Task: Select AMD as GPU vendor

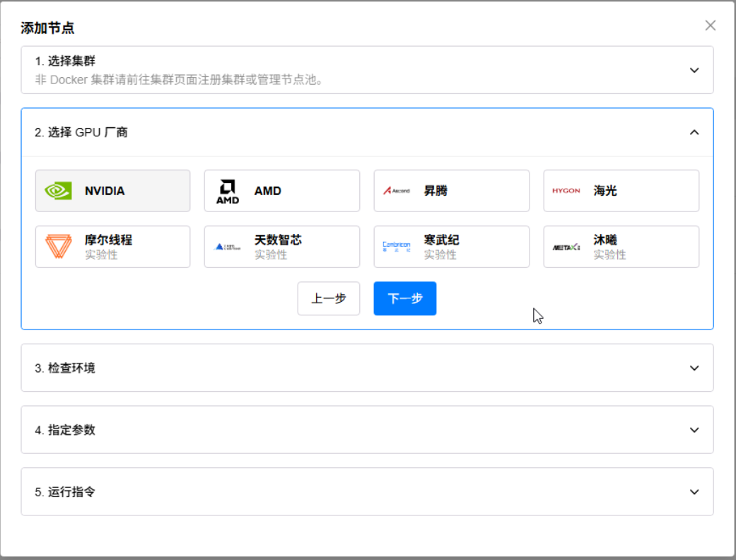Action: [282, 191]
